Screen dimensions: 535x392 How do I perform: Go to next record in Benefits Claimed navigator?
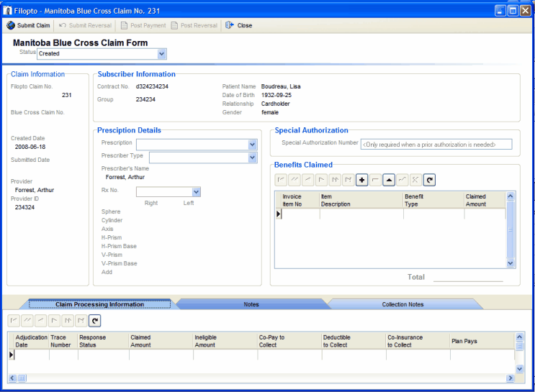tap(321, 180)
